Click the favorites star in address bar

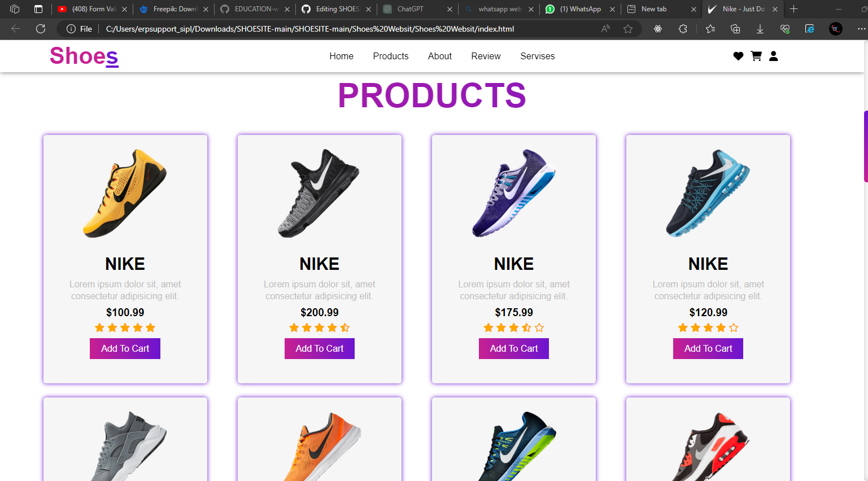click(628, 29)
